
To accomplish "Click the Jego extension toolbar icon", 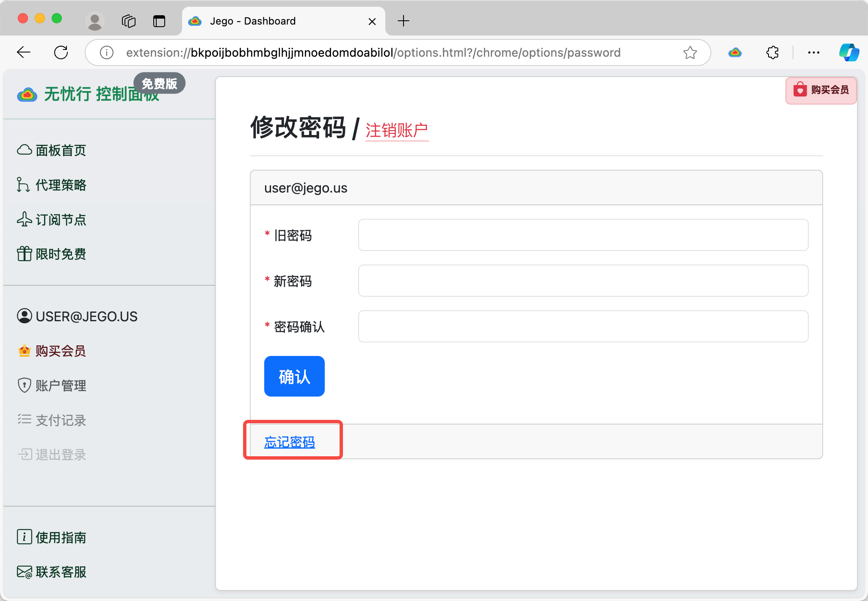I will 735,52.
